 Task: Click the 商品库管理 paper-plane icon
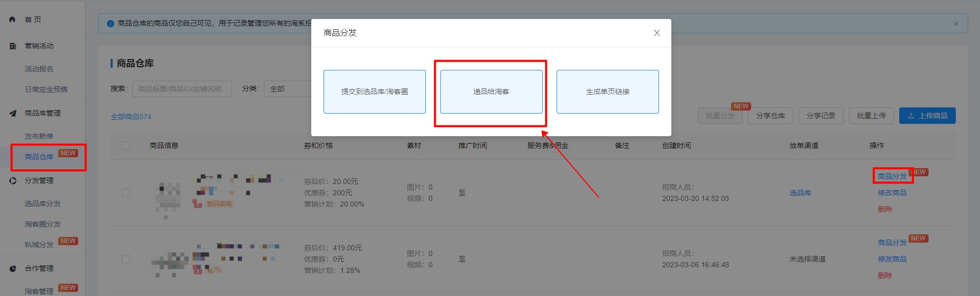pos(12,114)
